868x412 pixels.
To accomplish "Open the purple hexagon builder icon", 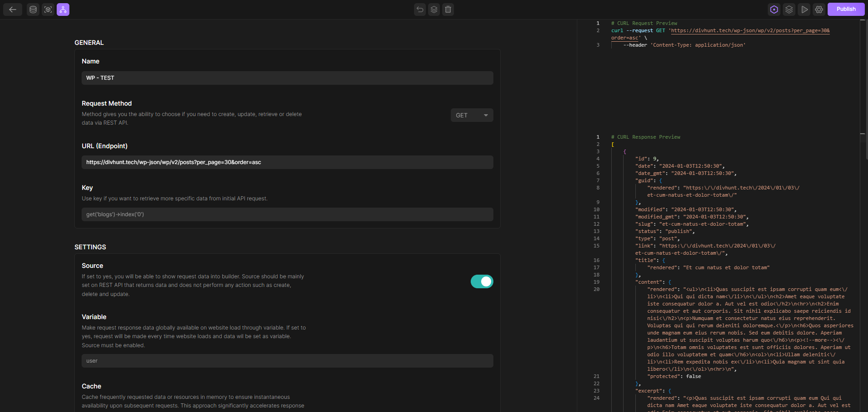I will click(774, 10).
